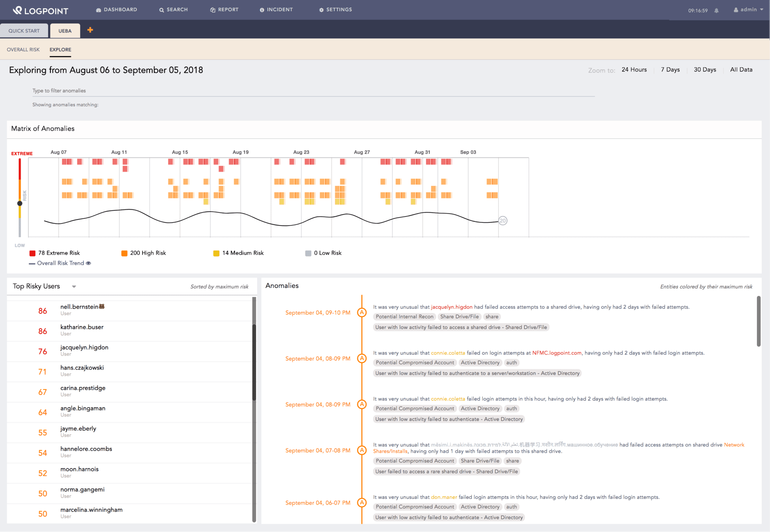Toggle Overall Risk Trend visibility eye
Viewport: 770px width, 532px height.
88,263
